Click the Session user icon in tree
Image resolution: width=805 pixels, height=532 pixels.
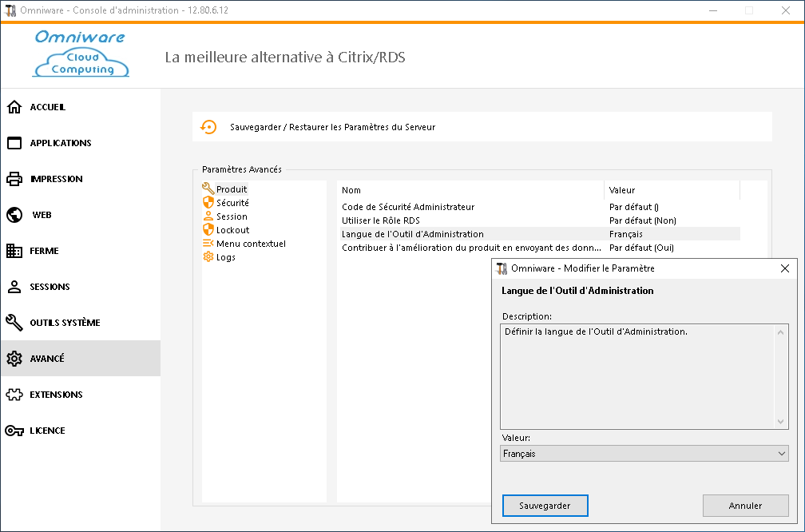[208, 216]
